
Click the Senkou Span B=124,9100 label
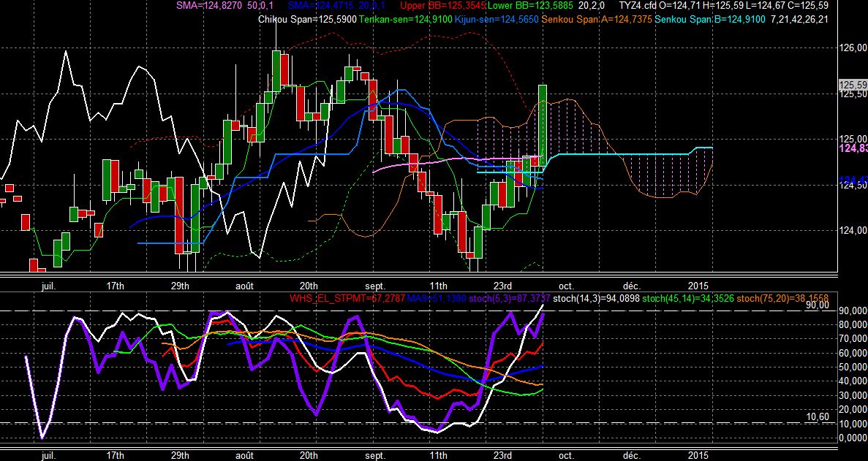point(709,19)
